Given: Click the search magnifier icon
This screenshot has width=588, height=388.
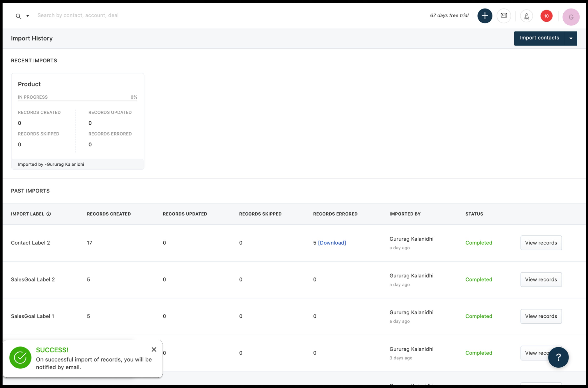Looking at the screenshot, I should click(18, 16).
